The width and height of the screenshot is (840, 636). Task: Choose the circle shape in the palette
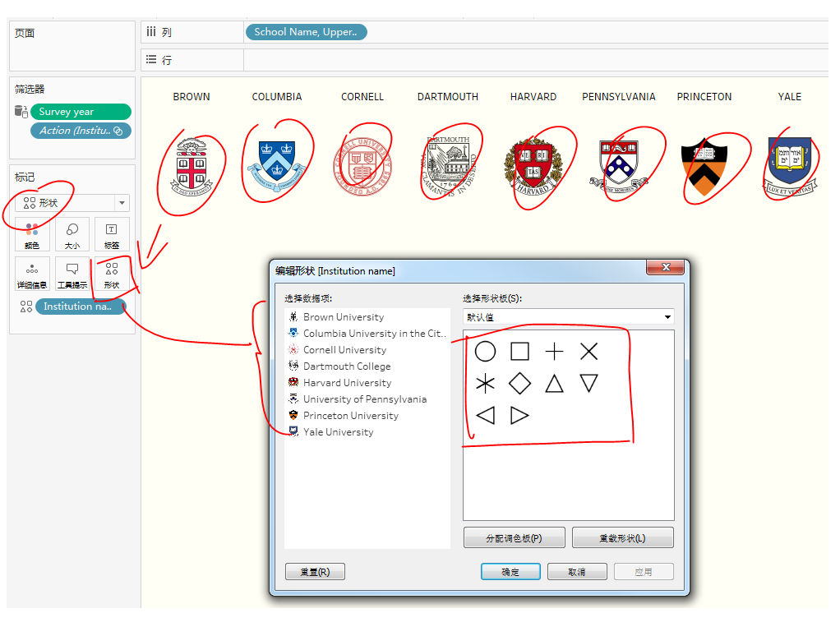point(486,352)
